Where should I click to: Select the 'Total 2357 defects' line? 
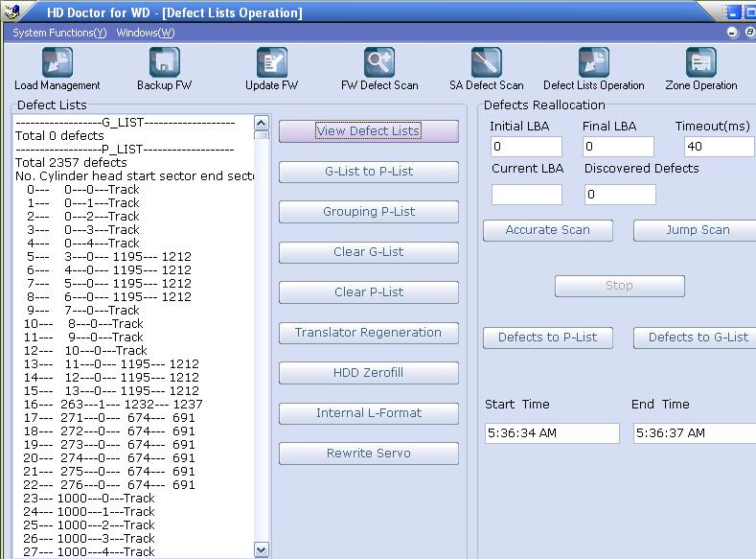coord(71,163)
